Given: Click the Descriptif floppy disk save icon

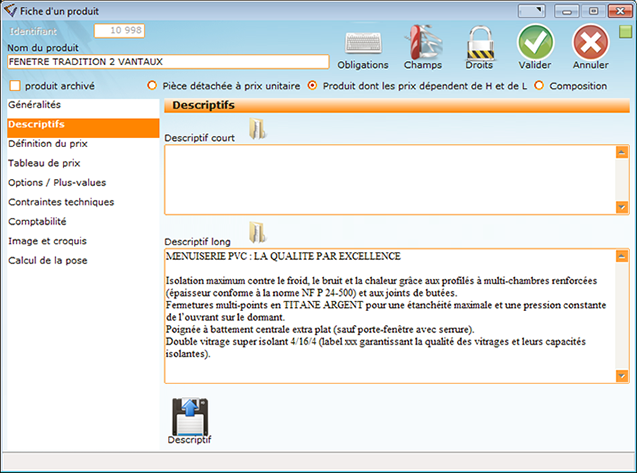Looking at the screenshot, I should click(x=190, y=417).
